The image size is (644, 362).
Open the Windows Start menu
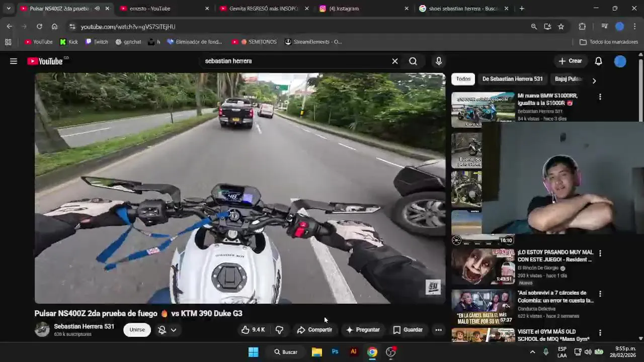point(253,352)
